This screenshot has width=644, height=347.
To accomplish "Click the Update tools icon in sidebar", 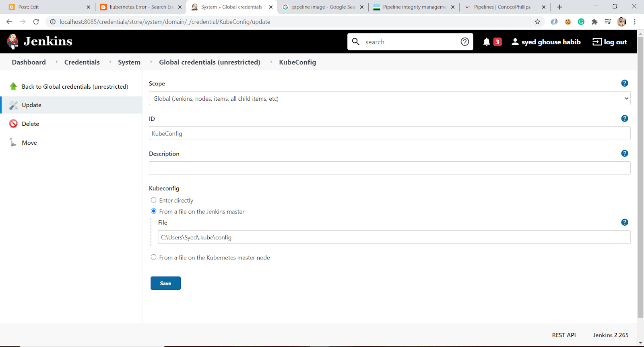I will pos(13,105).
